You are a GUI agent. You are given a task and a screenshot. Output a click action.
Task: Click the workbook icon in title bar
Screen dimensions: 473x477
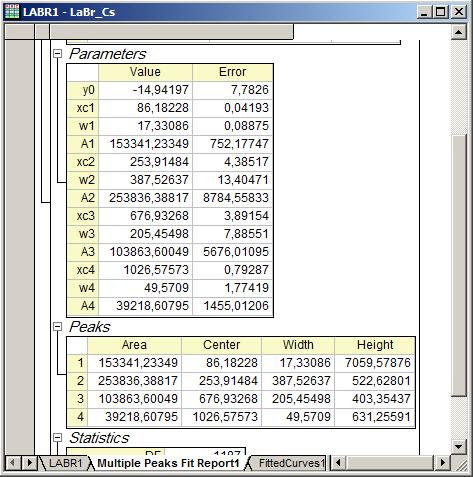[12, 12]
